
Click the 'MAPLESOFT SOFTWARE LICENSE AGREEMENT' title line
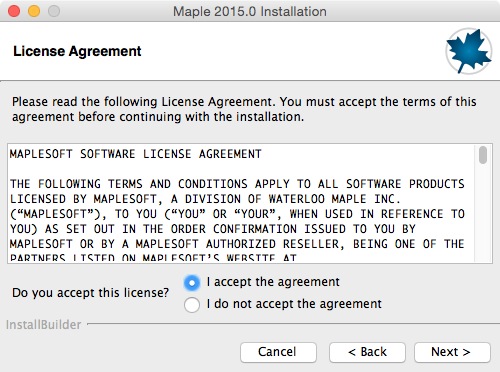point(136,154)
